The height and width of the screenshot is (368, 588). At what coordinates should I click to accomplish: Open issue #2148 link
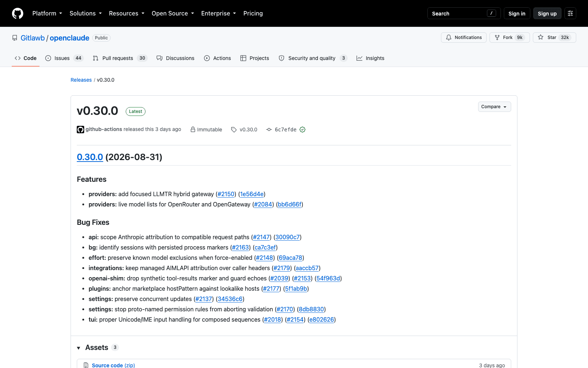pos(265,258)
